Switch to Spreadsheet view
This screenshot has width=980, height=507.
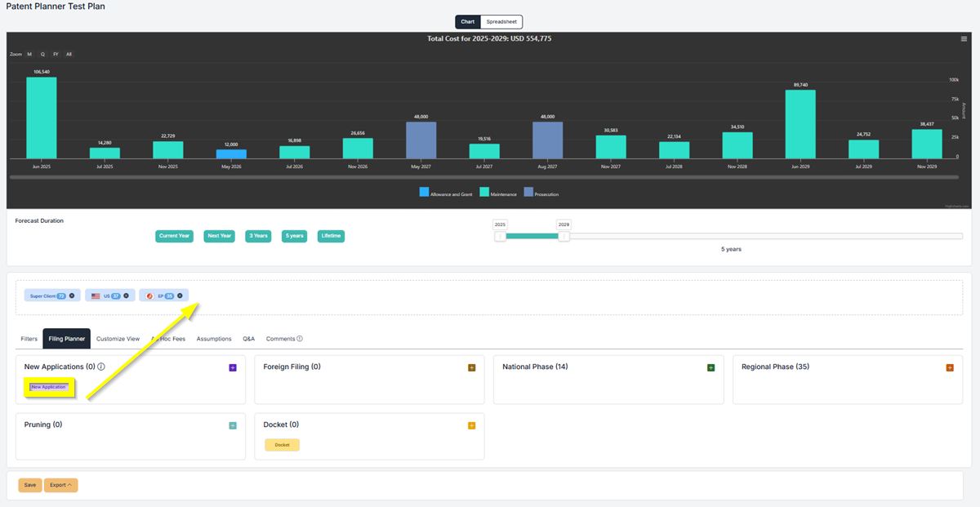coord(501,22)
